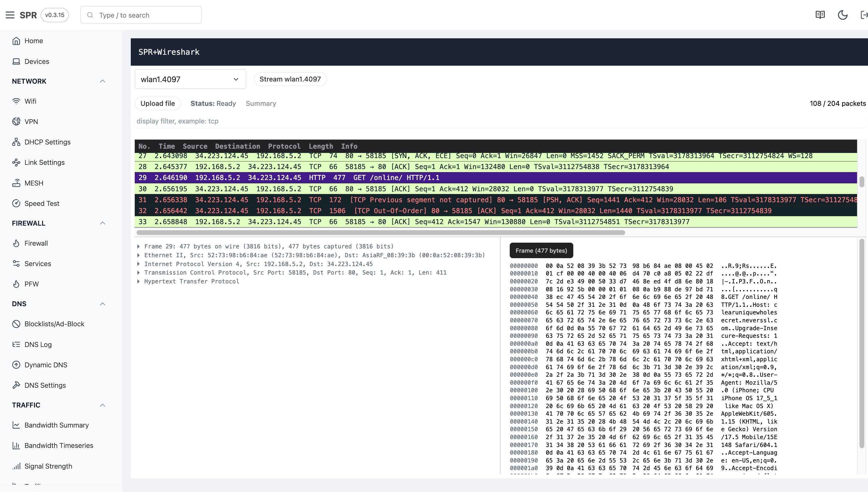Click the Bandwidth Summary graph icon
868x492 pixels.
click(x=16, y=424)
